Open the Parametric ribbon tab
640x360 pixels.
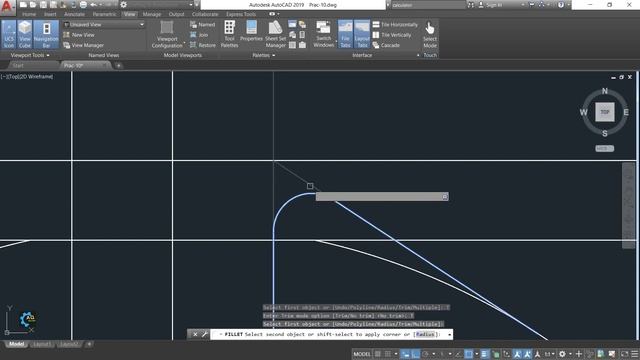point(104,14)
